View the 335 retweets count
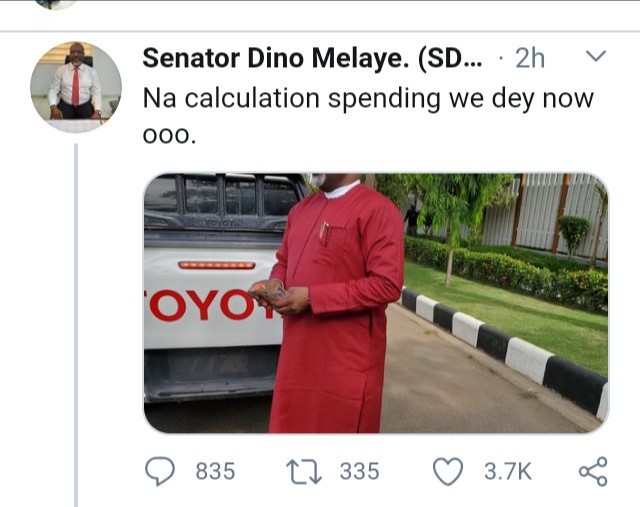 click(x=360, y=471)
